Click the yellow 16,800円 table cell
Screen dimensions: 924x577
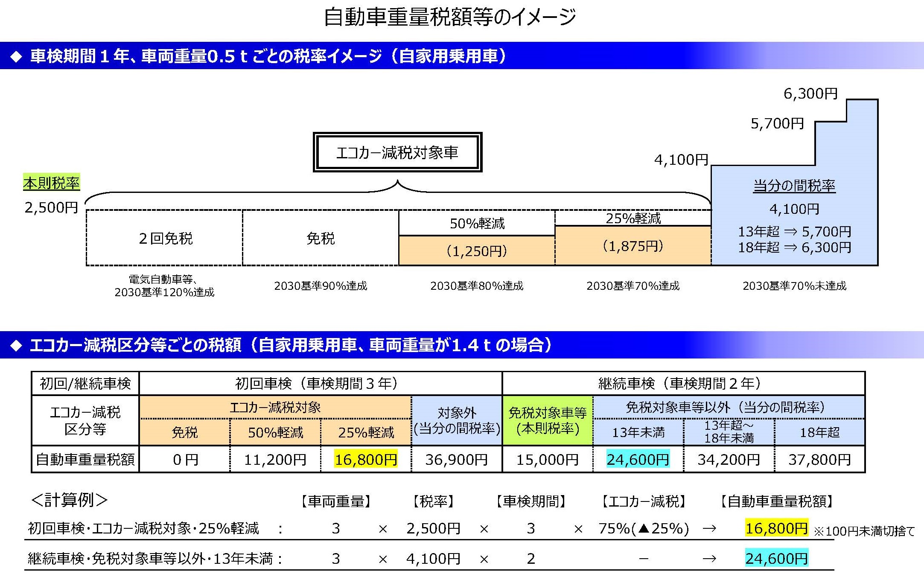366,459
